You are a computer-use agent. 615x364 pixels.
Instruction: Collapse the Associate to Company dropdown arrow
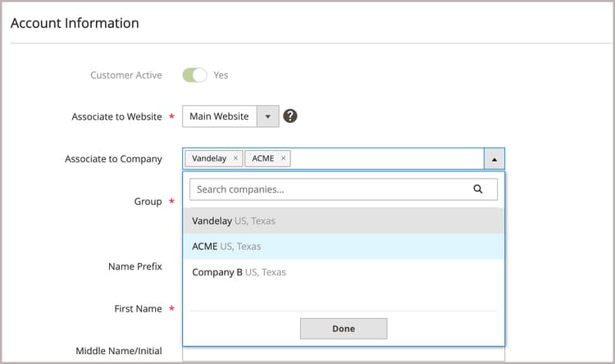pyautogui.click(x=494, y=158)
